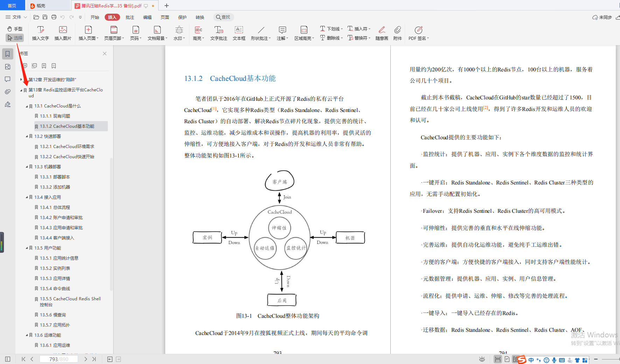The height and width of the screenshot is (364, 620).
Task: Switch to the Edit (编辑) tab
Action: pos(147,17)
